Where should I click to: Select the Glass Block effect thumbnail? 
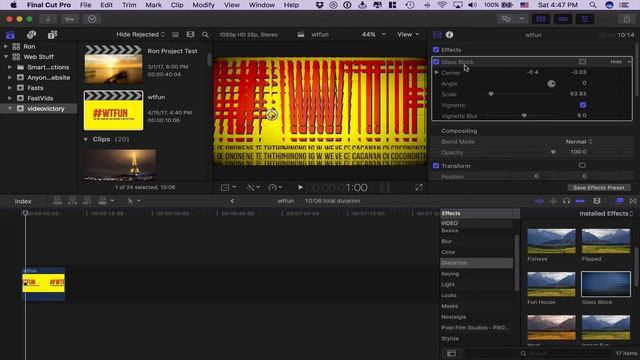coord(606,284)
